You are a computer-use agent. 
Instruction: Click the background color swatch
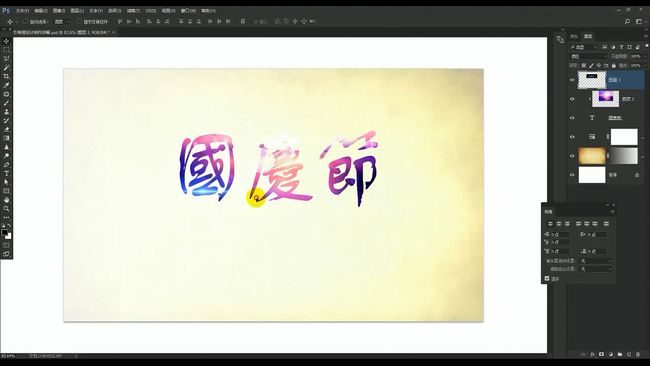(x=8, y=236)
